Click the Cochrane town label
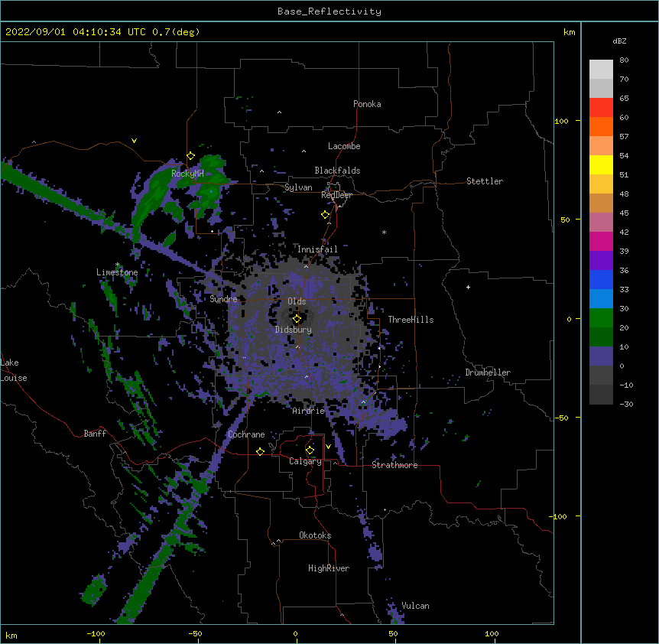This screenshot has height=644, width=659. pos(246,434)
